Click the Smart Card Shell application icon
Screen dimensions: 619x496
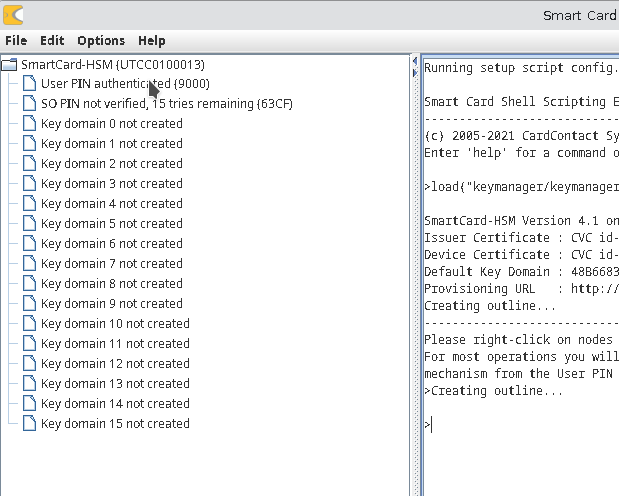[x=14, y=14]
